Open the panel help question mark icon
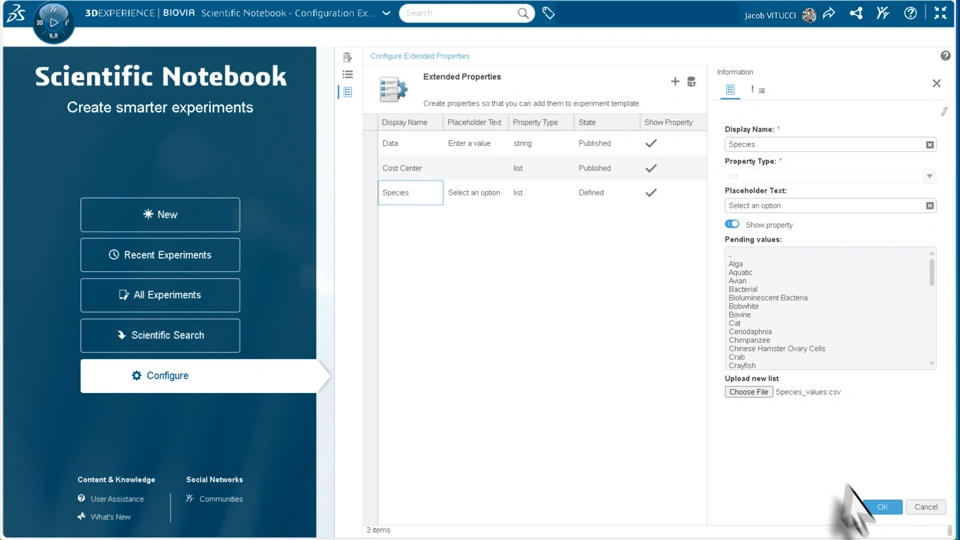Viewport: 960px width, 540px height. 945,56
